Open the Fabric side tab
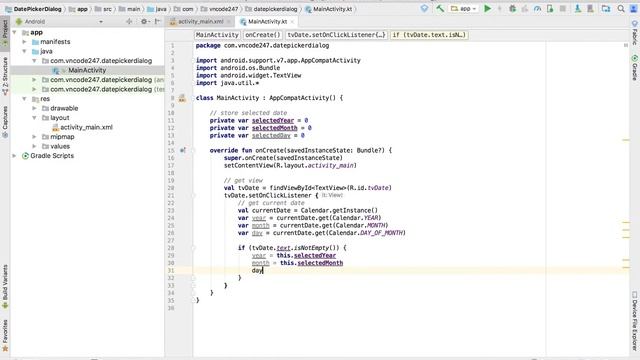This screenshot has width=640, height=360. point(635,33)
